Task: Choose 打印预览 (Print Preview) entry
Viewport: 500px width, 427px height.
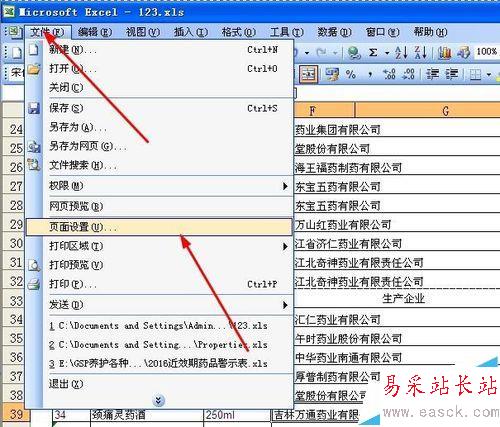Action: 159,265
